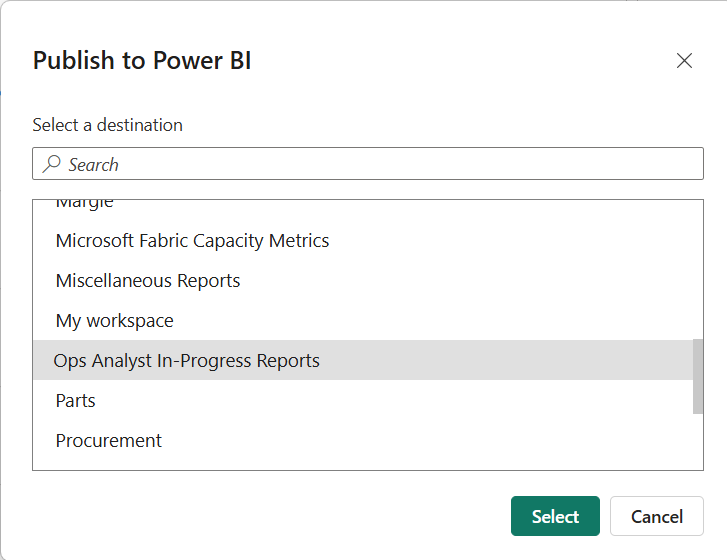This screenshot has height=560, width=727.
Task: Select Ops Analyst In-Progress Reports workspace
Action: [x=363, y=360]
